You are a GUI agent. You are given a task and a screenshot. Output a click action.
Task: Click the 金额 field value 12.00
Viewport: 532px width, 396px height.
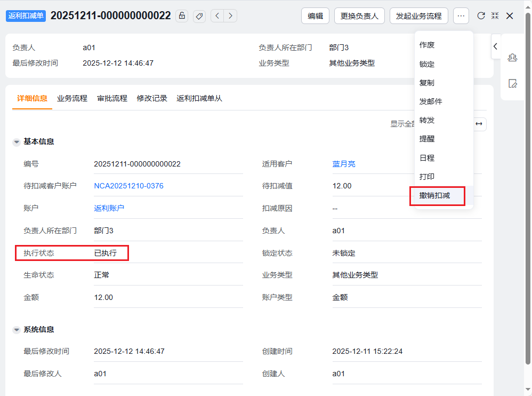pos(103,297)
